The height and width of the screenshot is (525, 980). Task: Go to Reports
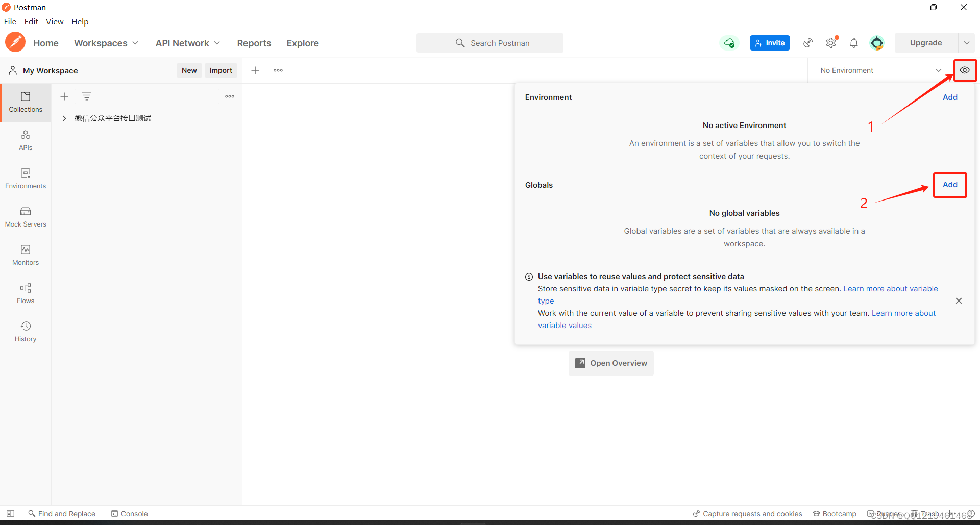254,43
